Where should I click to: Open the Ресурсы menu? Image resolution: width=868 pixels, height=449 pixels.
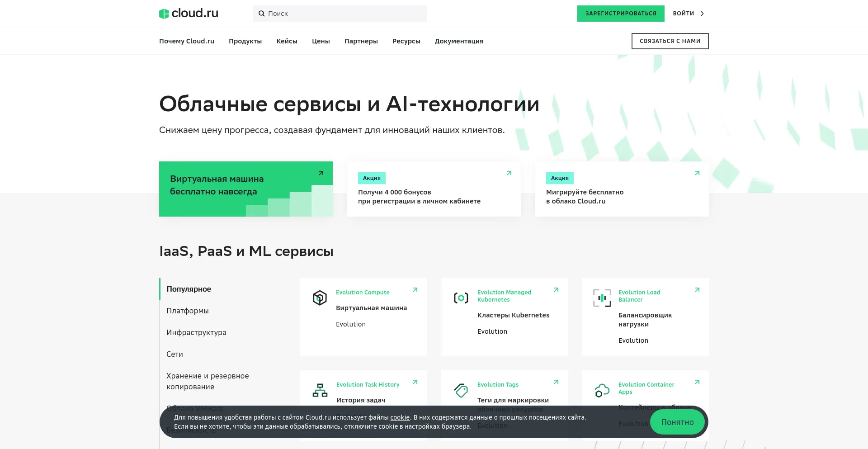point(406,41)
